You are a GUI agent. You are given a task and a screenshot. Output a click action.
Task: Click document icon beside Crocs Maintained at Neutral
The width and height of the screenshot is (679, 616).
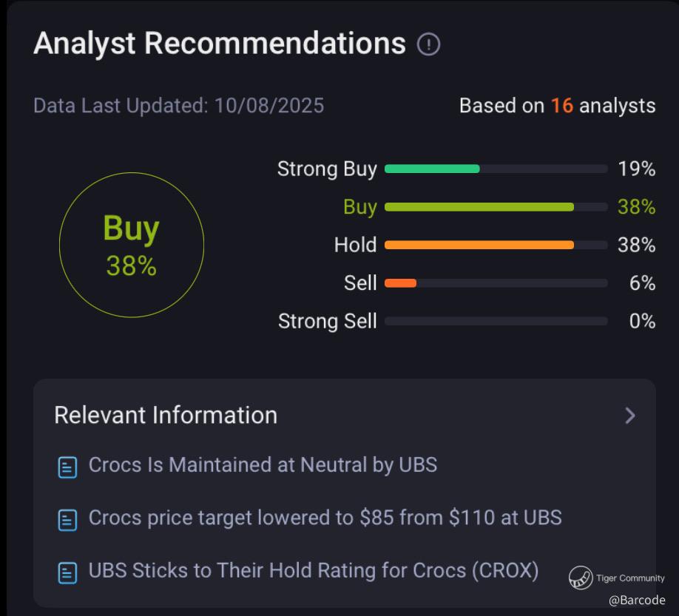pos(67,467)
